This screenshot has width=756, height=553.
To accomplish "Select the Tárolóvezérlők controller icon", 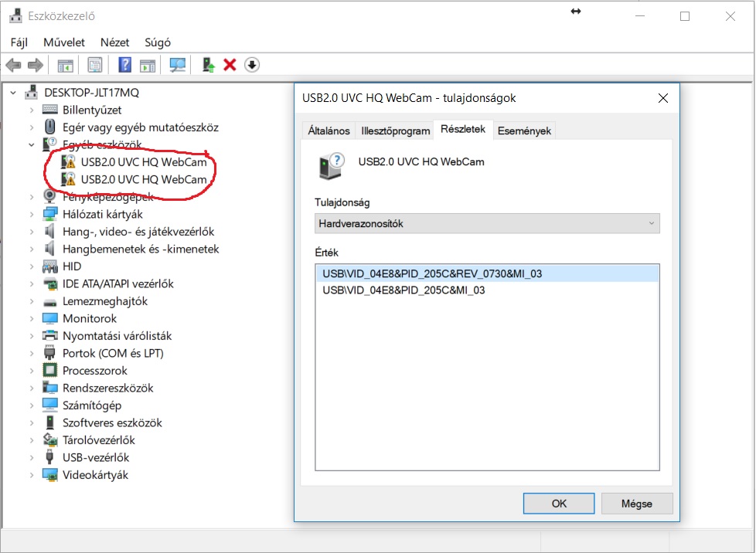I will pos(49,439).
